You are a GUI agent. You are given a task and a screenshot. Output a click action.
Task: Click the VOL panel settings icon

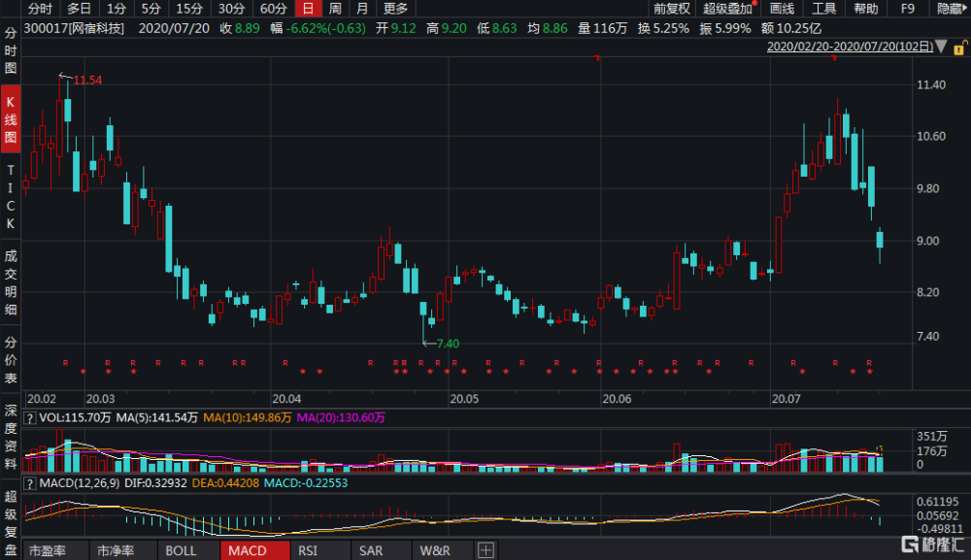pyautogui.click(x=31, y=417)
